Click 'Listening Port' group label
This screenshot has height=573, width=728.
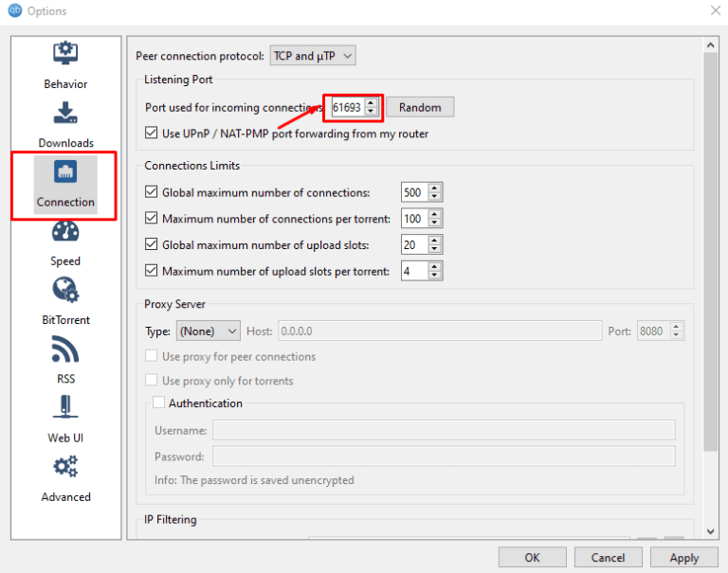[x=178, y=80]
